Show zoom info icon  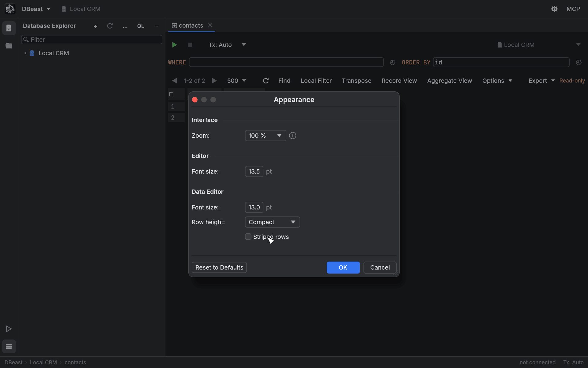[292, 136]
